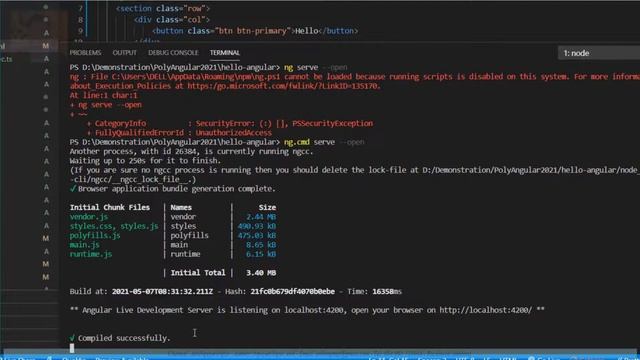The width and height of the screenshot is (640, 360).
Task: Click the 'Initial Chunk Files' header
Action: (x=109, y=207)
